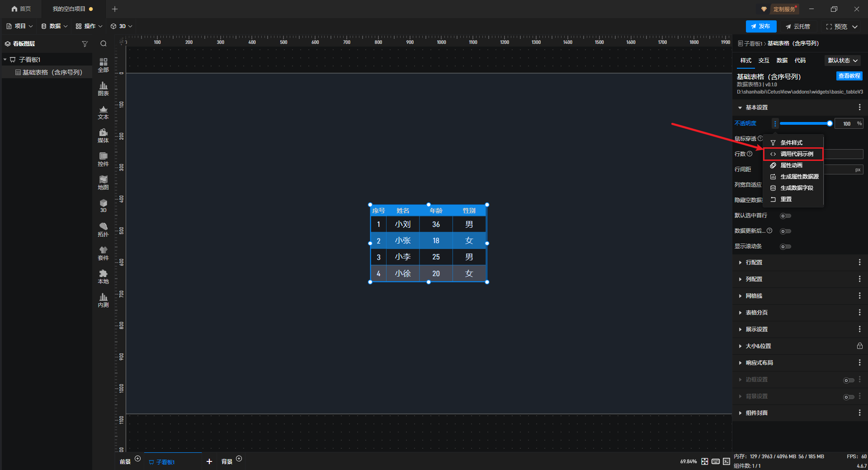This screenshot has height=470, width=868.
Task: Click the layer filter funnel icon
Action: 85,44
